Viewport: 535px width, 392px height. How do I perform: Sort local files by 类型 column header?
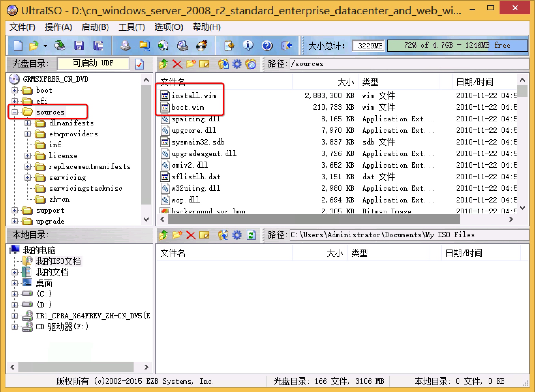point(388,253)
